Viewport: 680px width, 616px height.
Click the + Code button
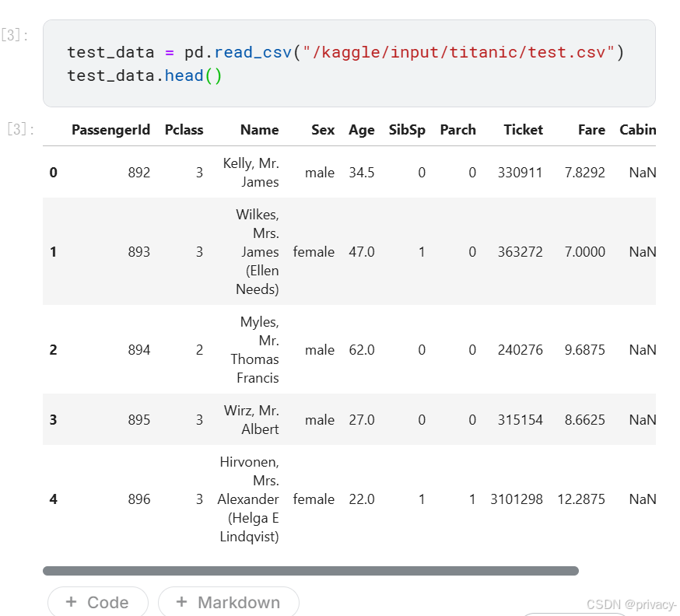coord(97,602)
